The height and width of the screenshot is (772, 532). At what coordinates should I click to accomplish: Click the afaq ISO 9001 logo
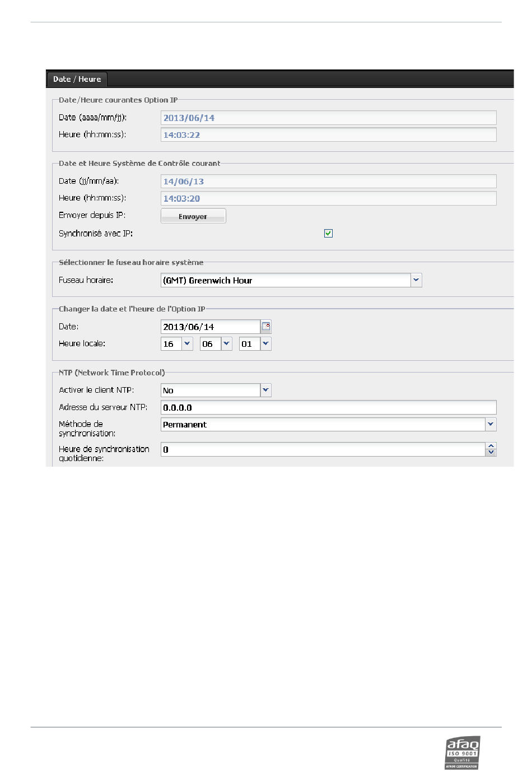point(463,752)
